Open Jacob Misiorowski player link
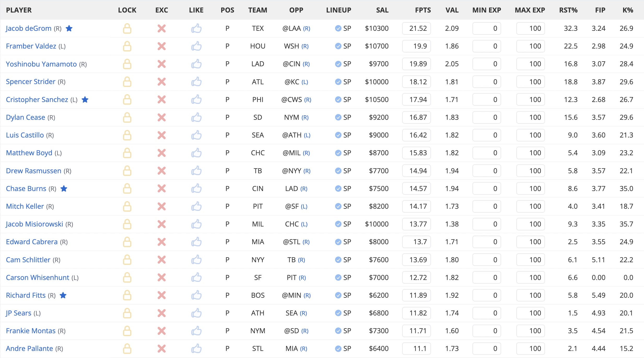644x358 pixels. [34, 224]
